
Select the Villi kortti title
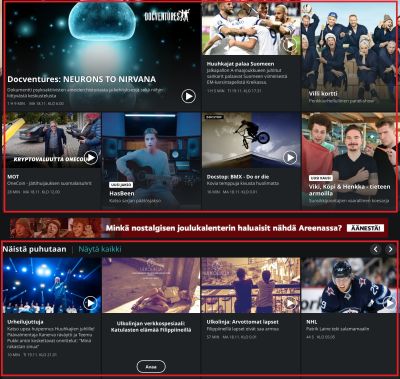(x=323, y=94)
